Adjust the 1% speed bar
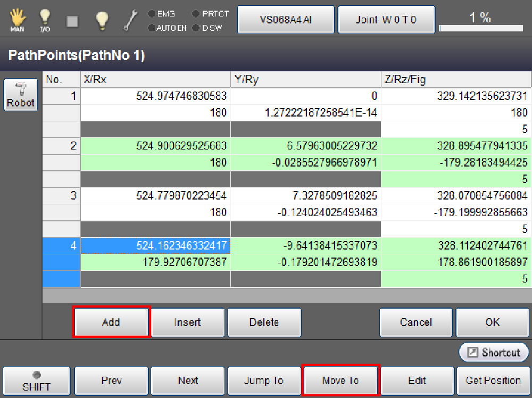Screen dimensions: 532x398 (480, 24)
